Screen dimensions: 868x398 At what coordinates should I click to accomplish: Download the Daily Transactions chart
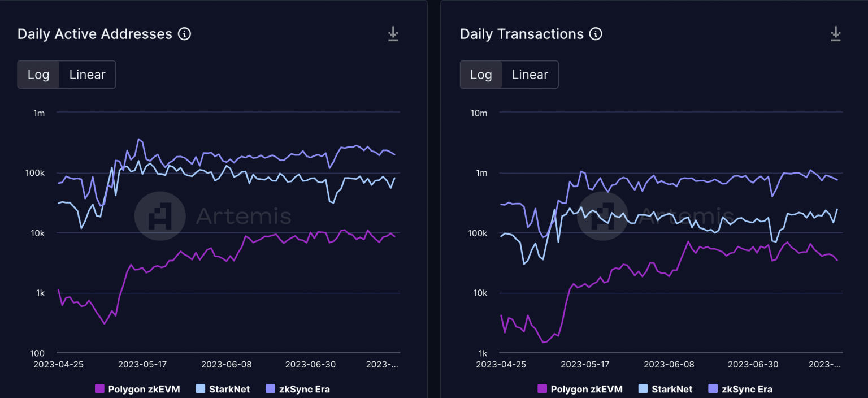tap(835, 34)
